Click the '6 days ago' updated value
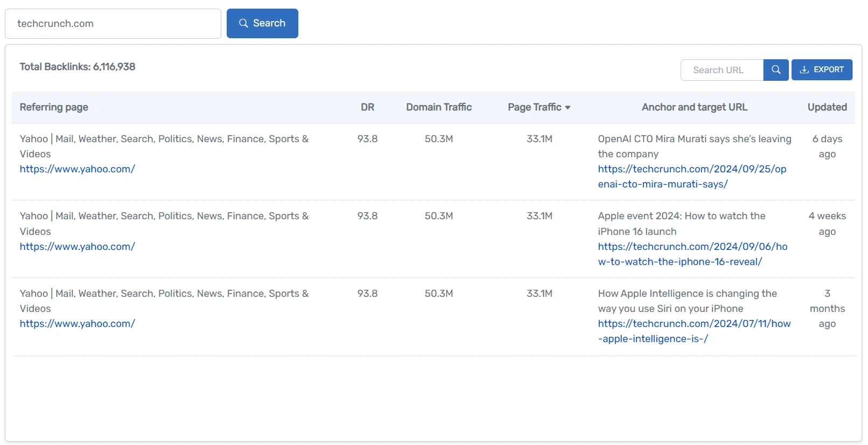868x445 pixels. (827, 147)
